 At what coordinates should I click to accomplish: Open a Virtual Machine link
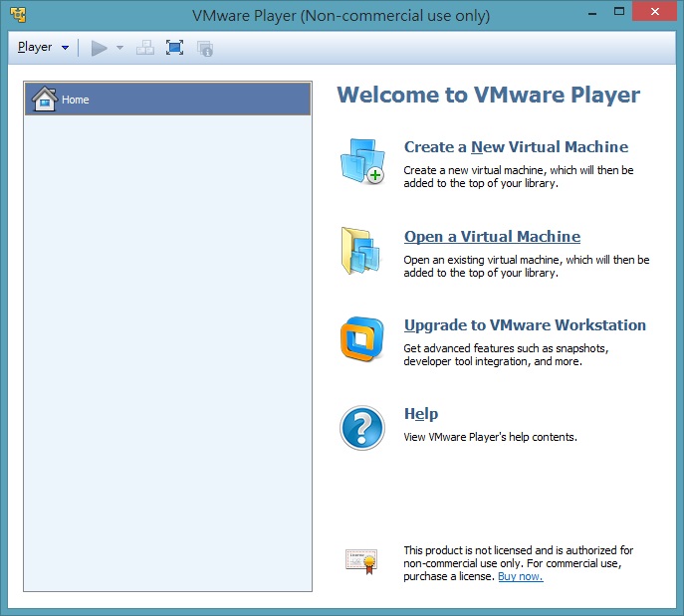click(492, 236)
